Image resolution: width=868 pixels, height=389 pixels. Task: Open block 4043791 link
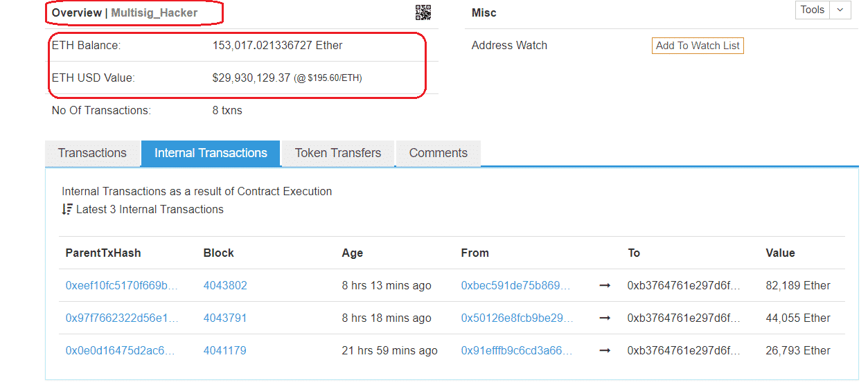tap(225, 318)
